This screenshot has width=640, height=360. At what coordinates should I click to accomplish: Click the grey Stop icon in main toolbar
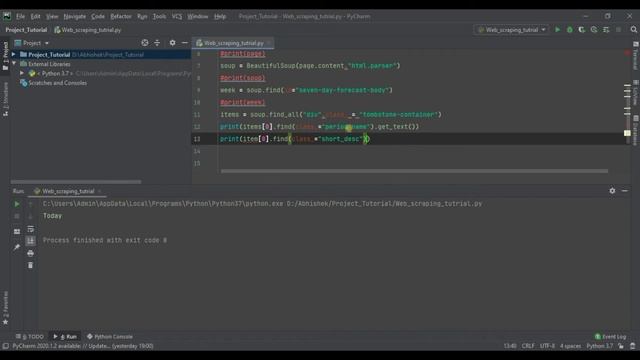(618, 30)
